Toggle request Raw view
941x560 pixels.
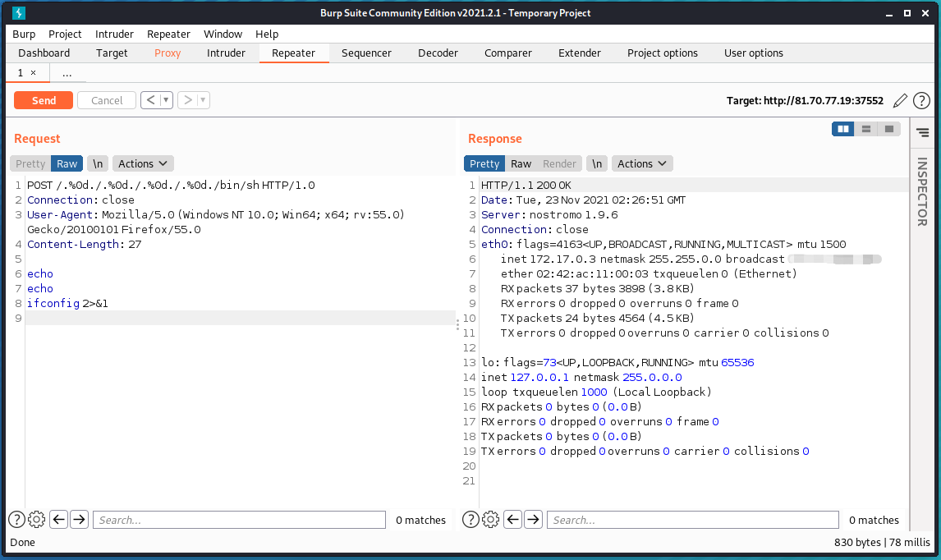click(x=67, y=164)
